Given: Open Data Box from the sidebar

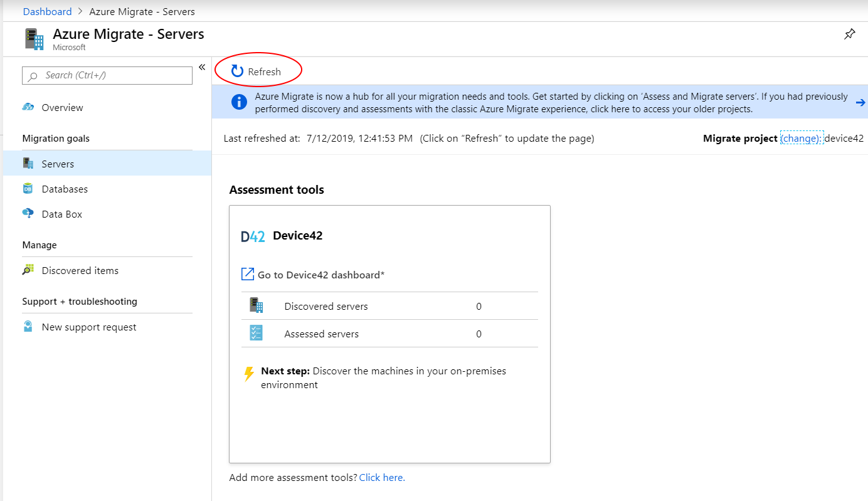Looking at the screenshot, I should [28, 214].
